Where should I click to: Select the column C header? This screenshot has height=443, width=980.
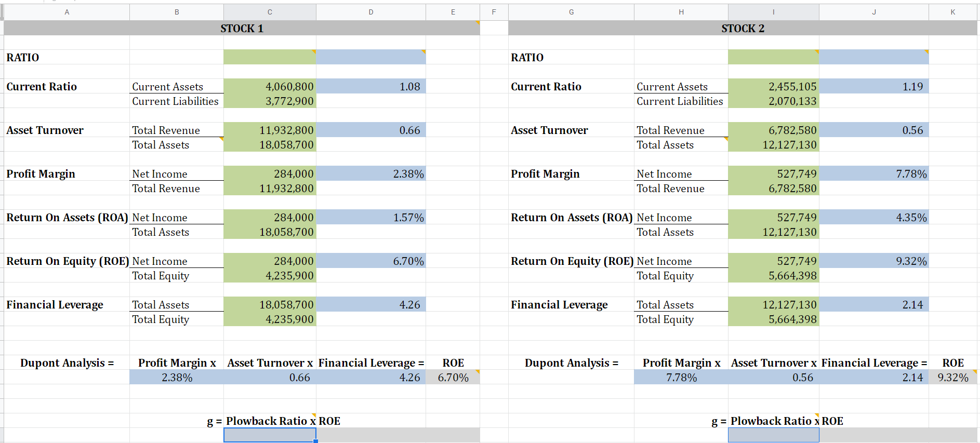click(270, 12)
